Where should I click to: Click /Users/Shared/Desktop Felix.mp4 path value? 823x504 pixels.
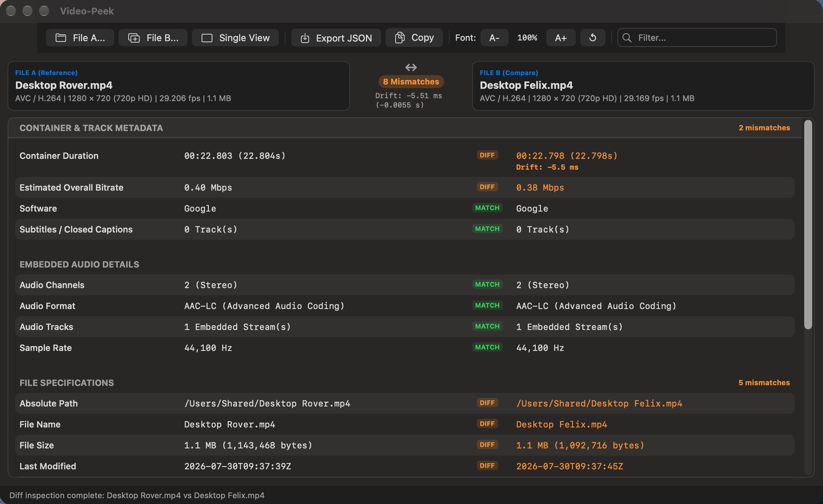(599, 403)
